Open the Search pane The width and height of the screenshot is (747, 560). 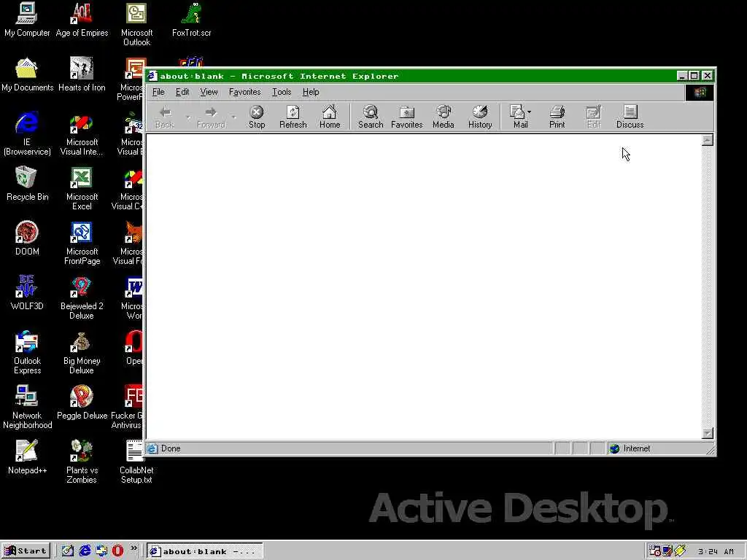pyautogui.click(x=370, y=117)
